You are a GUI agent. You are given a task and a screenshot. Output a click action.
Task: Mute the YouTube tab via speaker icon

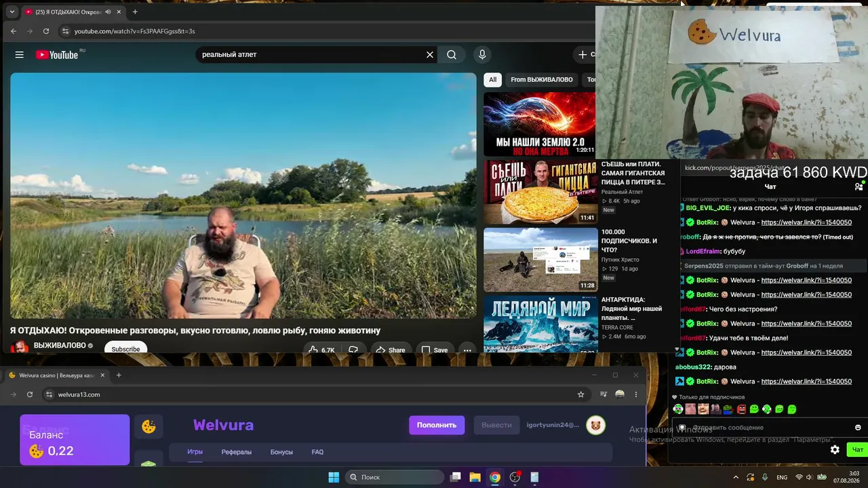click(x=108, y=12)
